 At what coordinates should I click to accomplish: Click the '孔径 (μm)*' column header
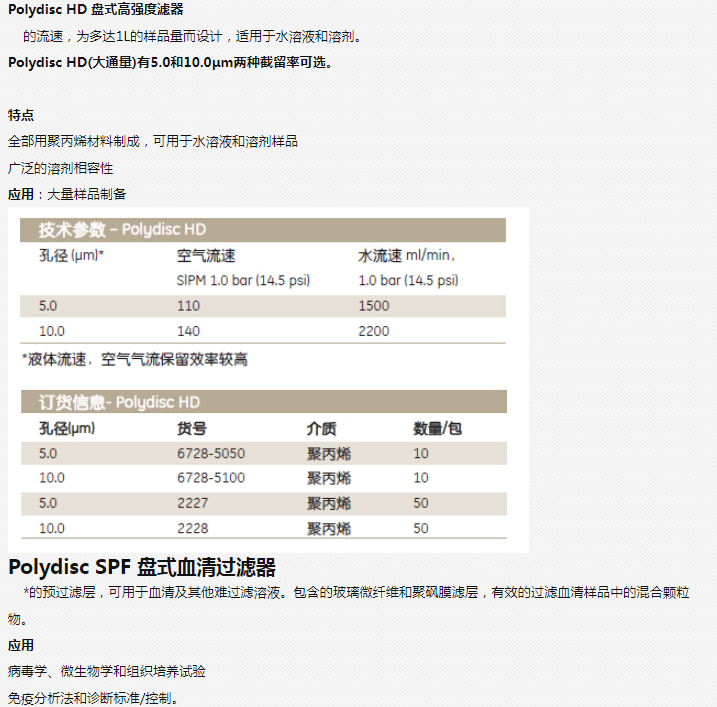pos(71,255)
